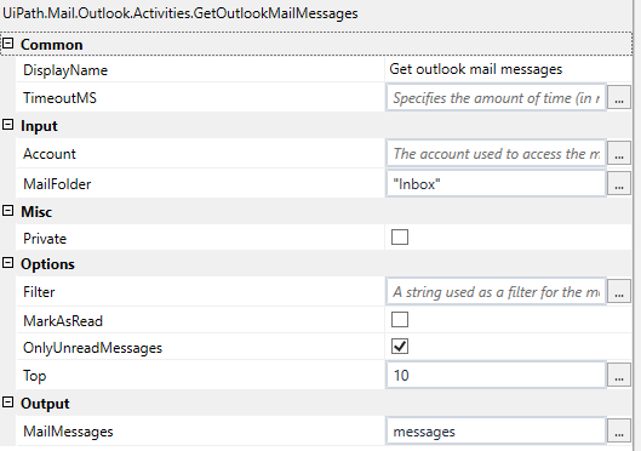Tick the Private checkbox
The height and width of the screenshot is (451, 641).
[399, 237]
